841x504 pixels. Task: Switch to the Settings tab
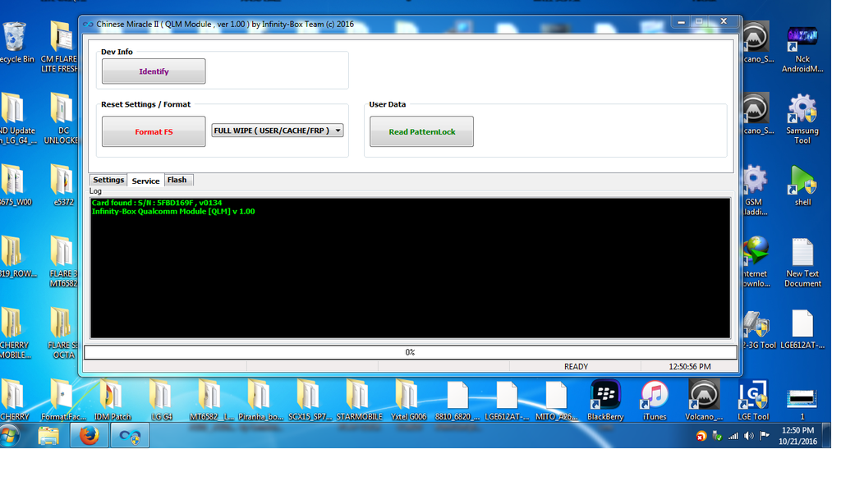pyautogui.click(x=108, y=180)
